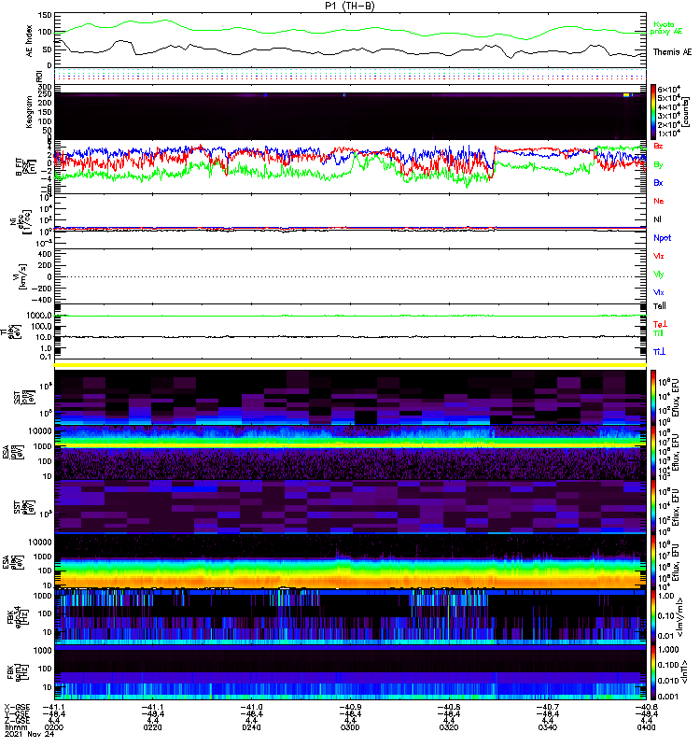Click the green By legend label
Viewport: 700px width, 747px height.
658,165
